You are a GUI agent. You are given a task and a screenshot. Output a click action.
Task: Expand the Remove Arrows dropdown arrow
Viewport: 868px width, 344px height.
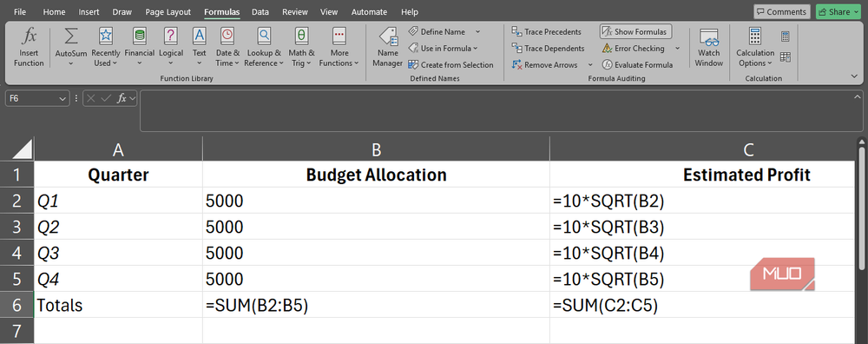point(590,65)
